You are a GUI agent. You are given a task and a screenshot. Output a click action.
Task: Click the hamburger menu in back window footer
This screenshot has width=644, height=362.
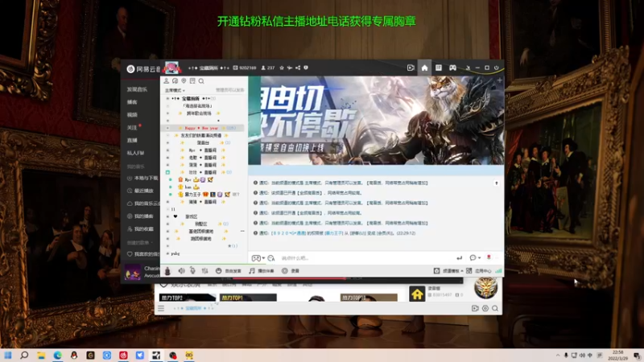(x=161, y=308)
